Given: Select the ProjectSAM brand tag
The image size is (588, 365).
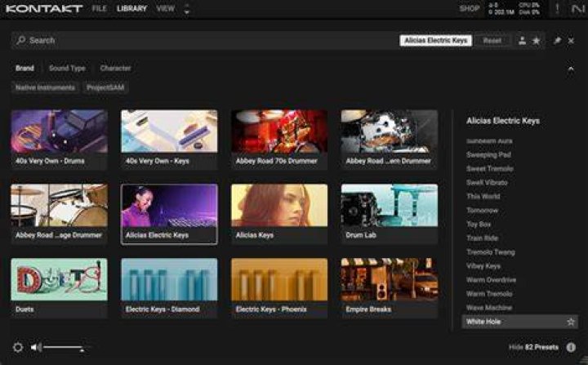Looking at the screenshot, I should (x=105, y=87).
